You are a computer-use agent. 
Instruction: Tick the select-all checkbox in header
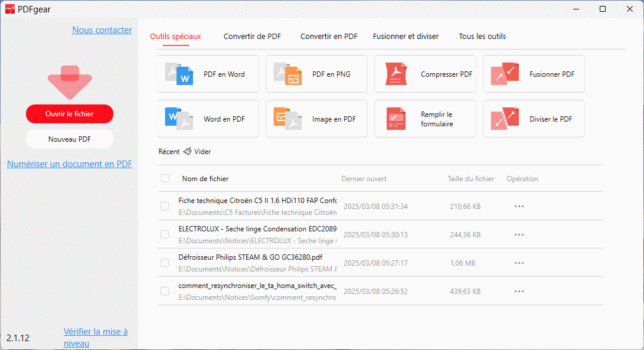pos(165,178)
